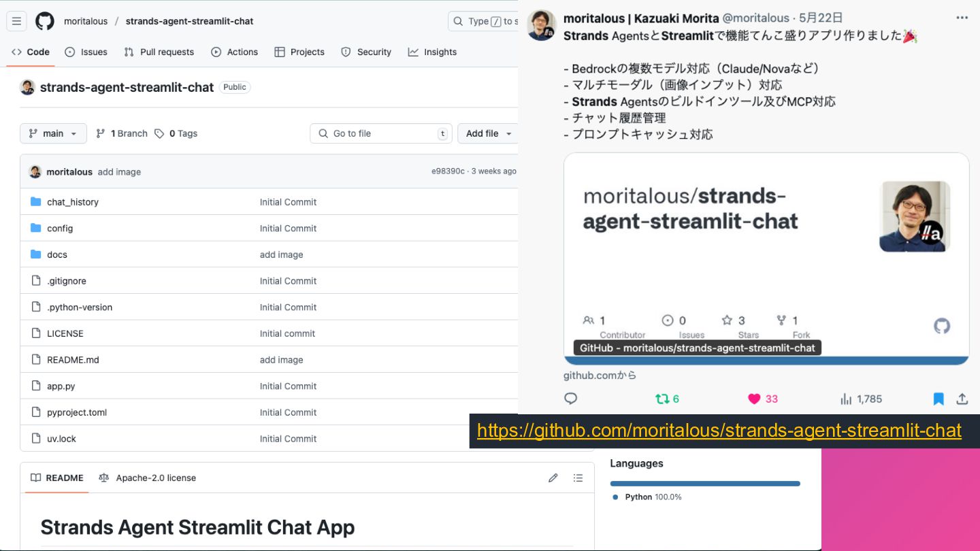This screenshot has height=551, width=980.
Task: Select the README tab in file viewer
Action: [57, 478]
